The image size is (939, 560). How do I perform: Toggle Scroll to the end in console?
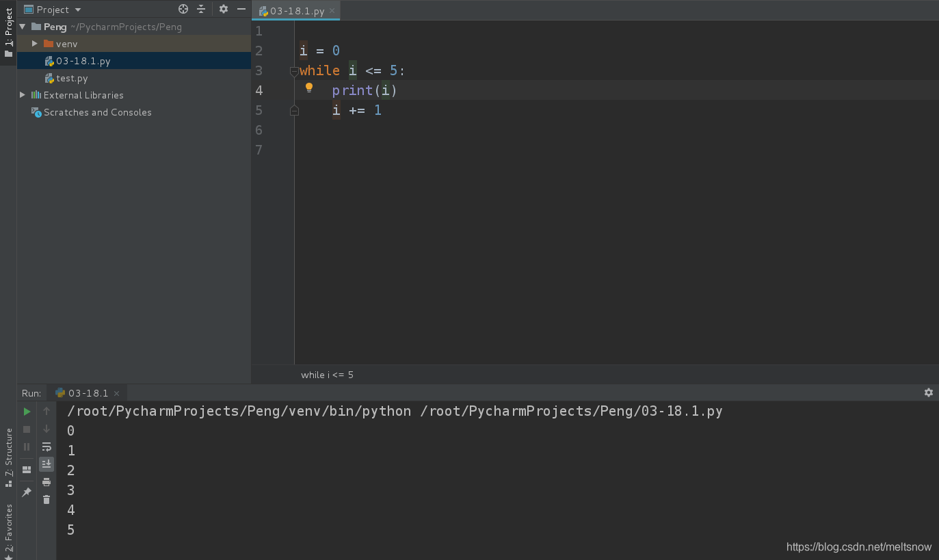pyautogui.click(x=47, y=464)
